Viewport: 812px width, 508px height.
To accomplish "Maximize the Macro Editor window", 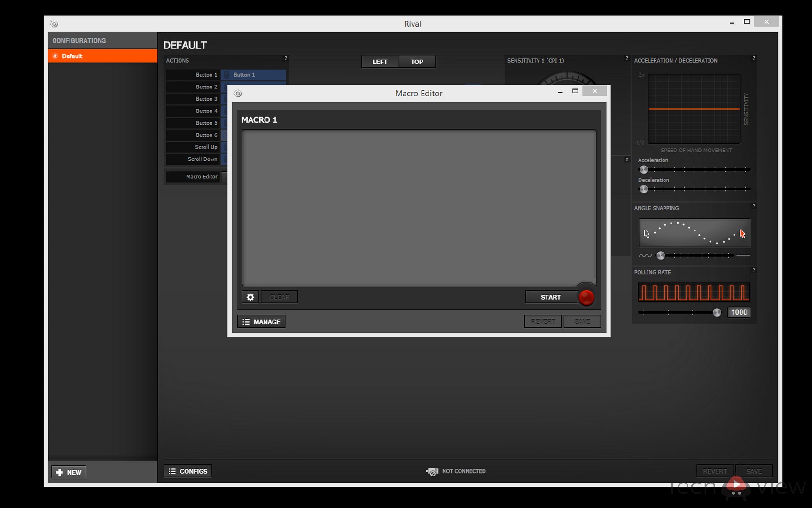I will pos(575,91).
